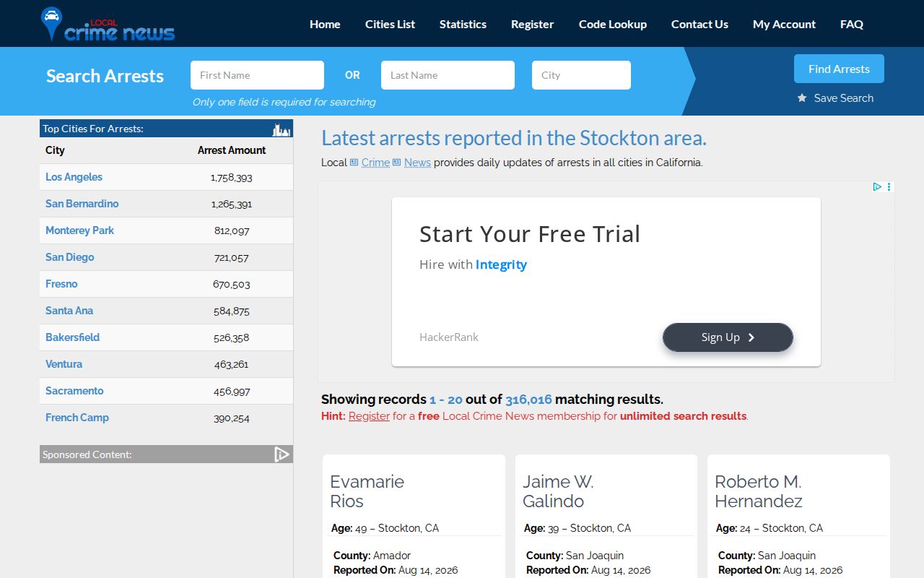Viewport: 924px width, 578px height.
Task: Click the Crime link in the description
Action: 375,163
